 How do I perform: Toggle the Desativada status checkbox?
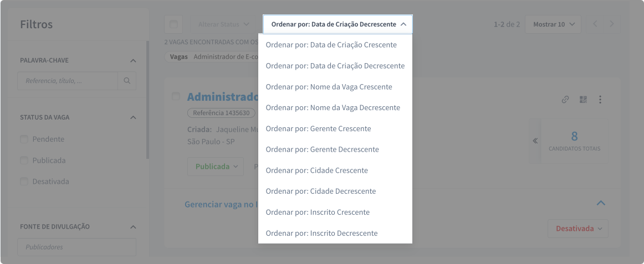point(24,182)
